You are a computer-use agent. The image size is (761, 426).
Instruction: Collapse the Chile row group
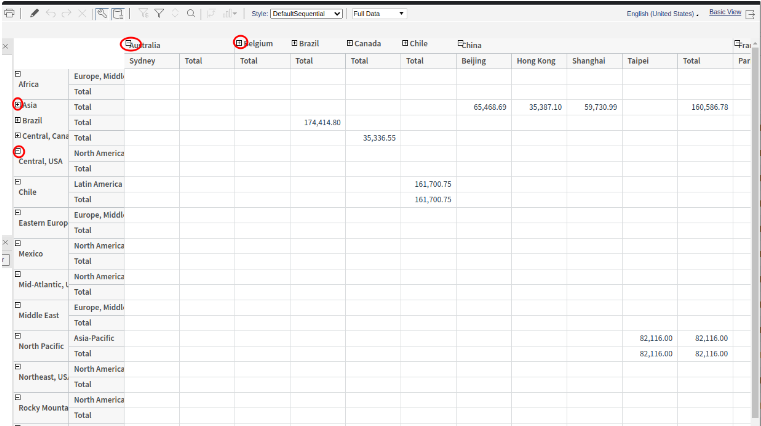pyautogui.click(x=18, y=181)
